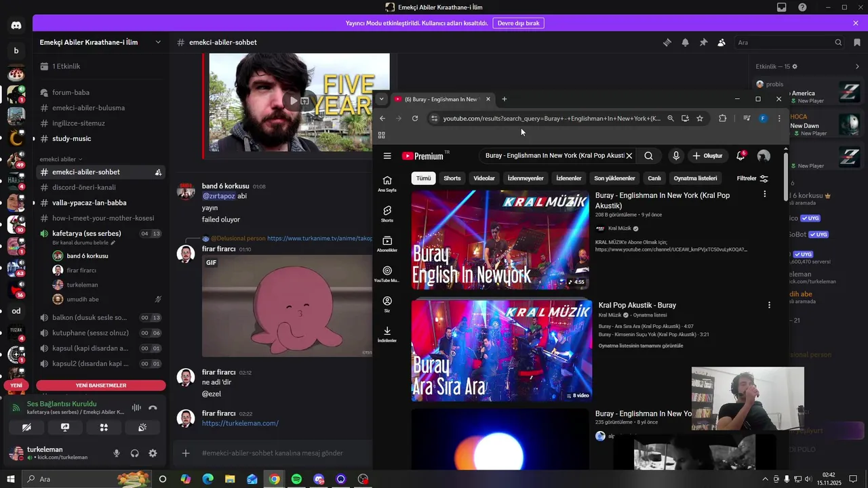Open the study-music channel
The width and height of the screenshot is (868, 488).
coord(102,138)
